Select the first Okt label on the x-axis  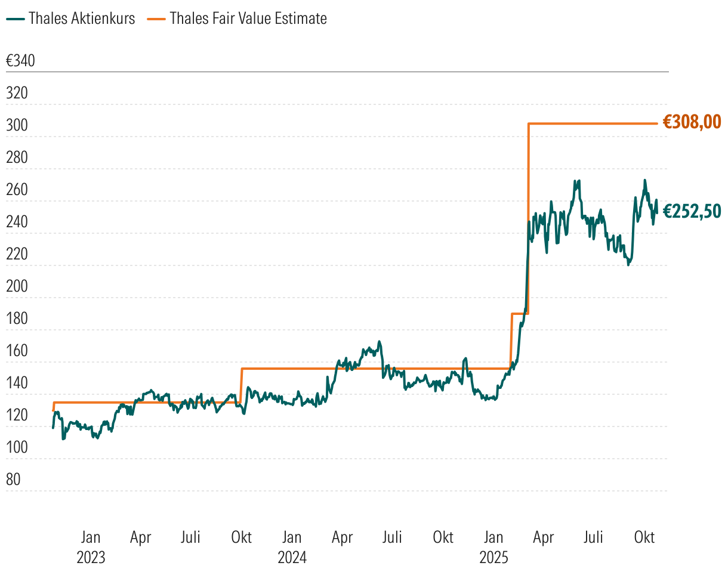(x=242, y=537)
